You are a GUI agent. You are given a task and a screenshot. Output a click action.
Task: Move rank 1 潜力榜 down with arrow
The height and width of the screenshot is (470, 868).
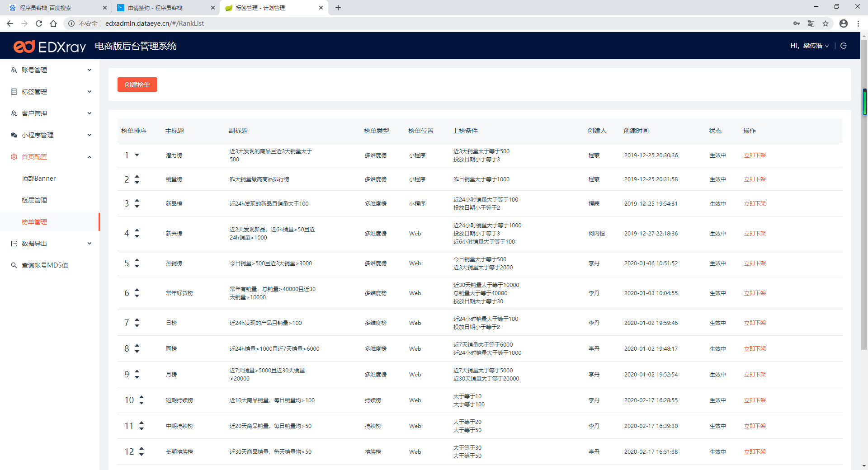pos(137,155)
